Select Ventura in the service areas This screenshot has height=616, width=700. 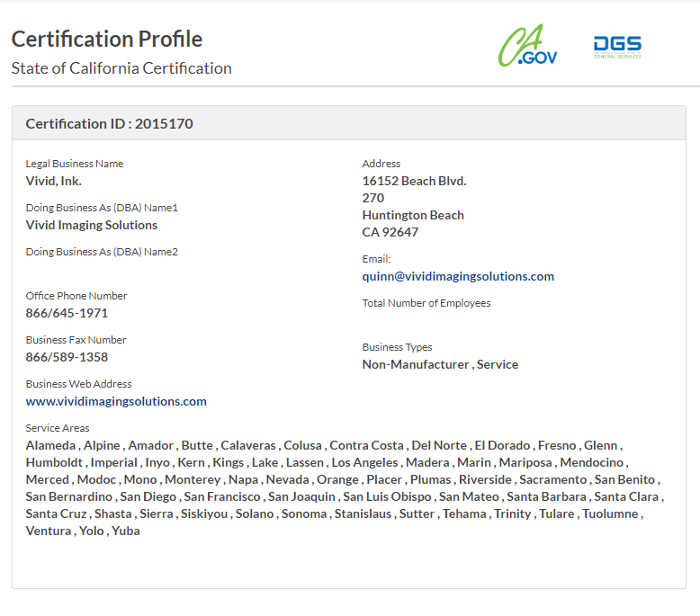[x=49, y=531]
